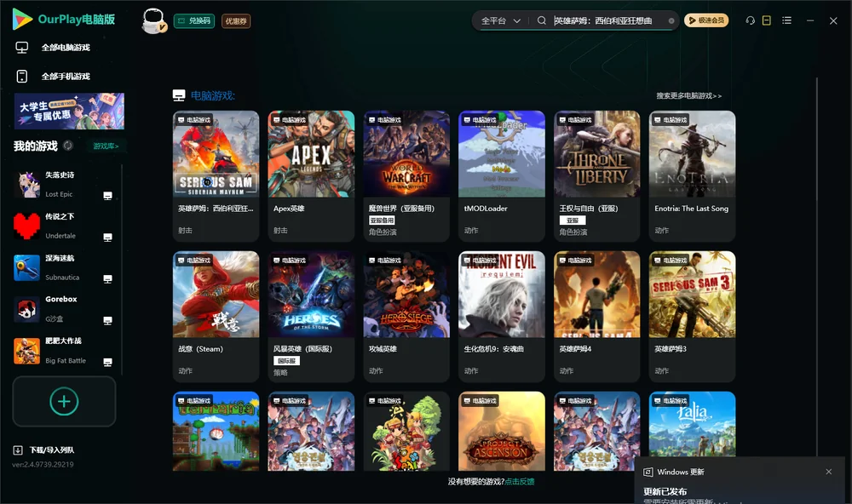This screenshot has width=852, height=504.
Task: Select 全部手机游戏 in sidebar
Action: [x=66, y=77]
